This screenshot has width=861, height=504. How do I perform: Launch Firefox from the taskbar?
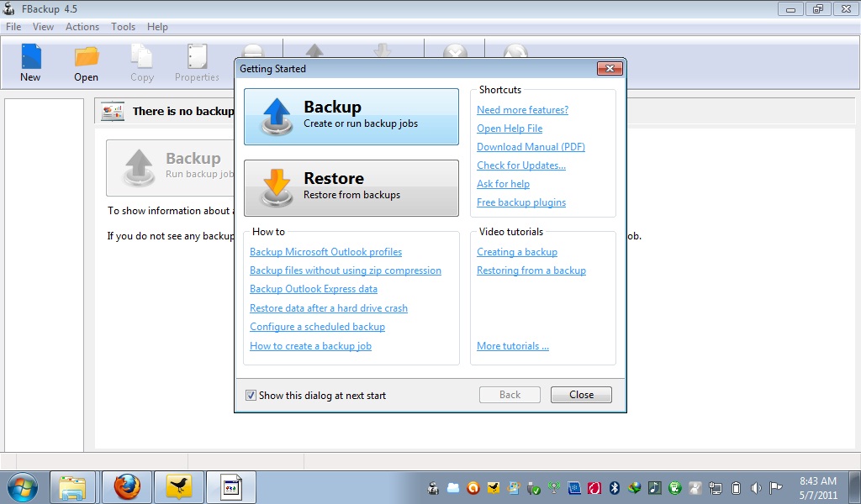(127, 487)
